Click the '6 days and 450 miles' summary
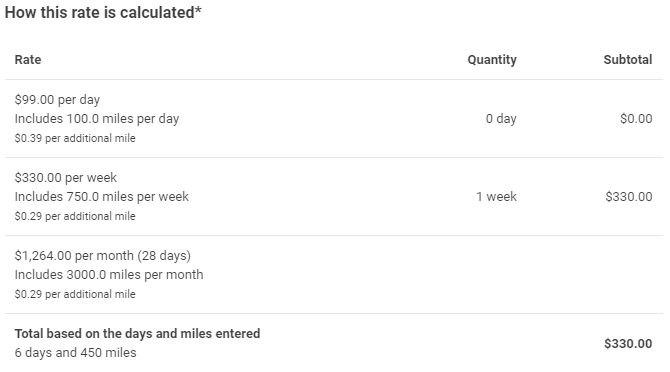This screenshot has height=372, width=670. [76, 353]
